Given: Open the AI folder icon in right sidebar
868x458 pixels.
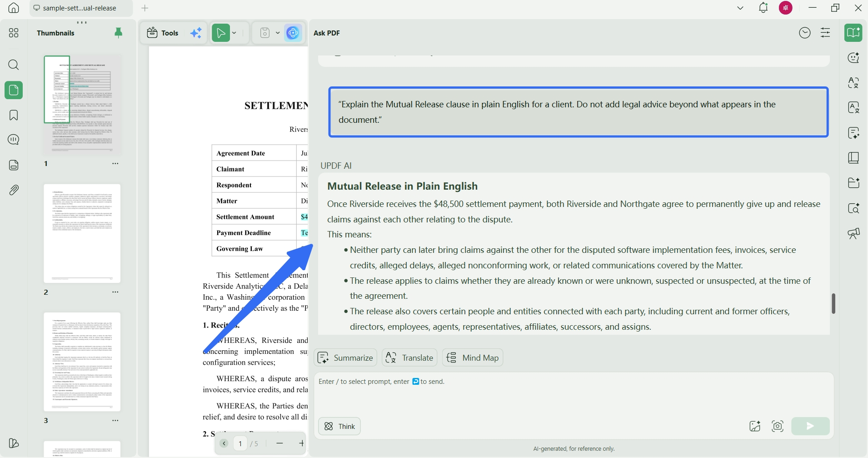Looking at the screenshot, I should (854, 183).
